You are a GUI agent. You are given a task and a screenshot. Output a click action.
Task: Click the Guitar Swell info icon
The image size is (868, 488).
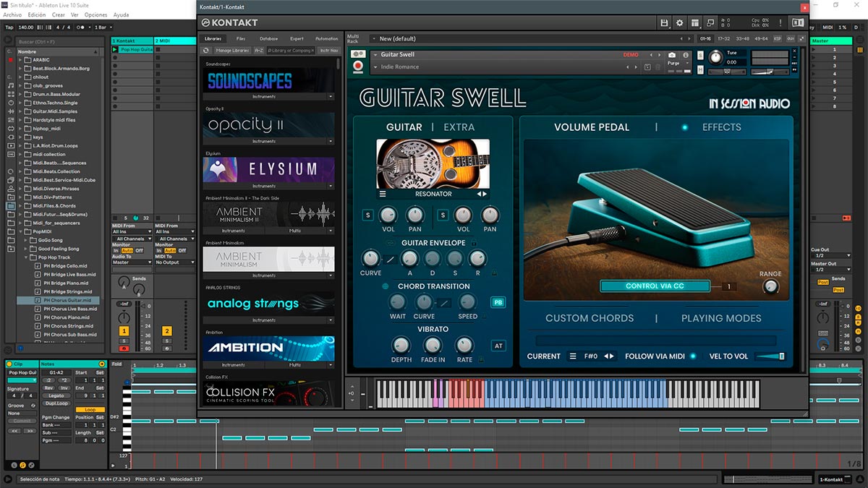(x=685, y=55)
